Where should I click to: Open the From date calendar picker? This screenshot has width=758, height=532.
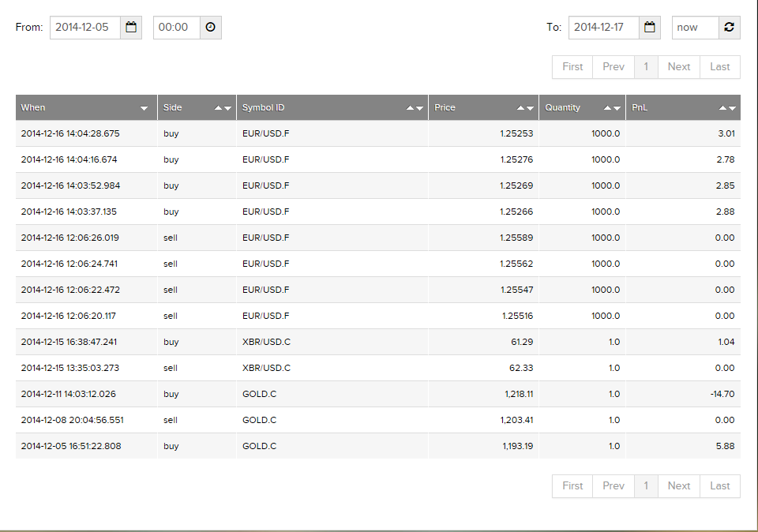pyautogui.click(x=131, y=28)
